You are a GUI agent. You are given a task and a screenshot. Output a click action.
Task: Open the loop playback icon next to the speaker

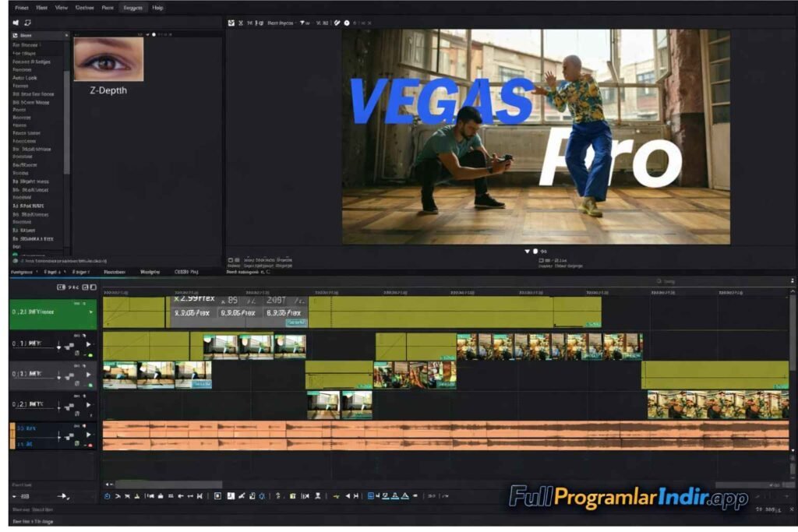pyautogui.click(x=29, y=23)
